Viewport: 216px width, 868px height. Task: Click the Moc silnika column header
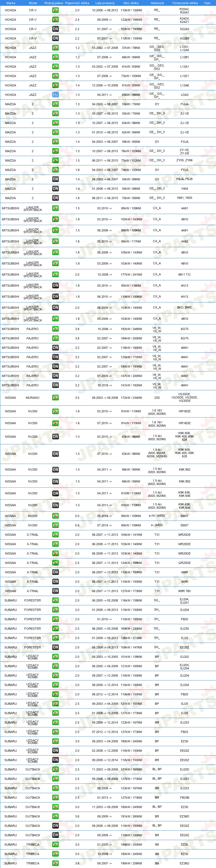point(131,3)
